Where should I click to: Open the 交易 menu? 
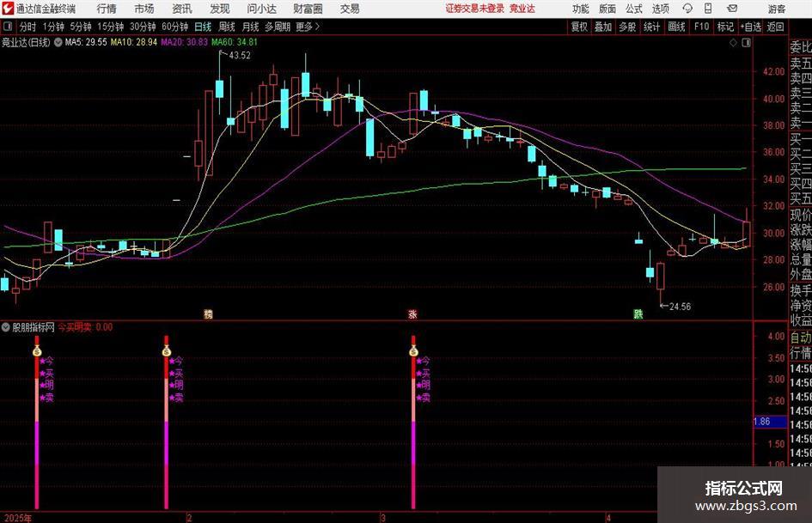pos(350,9)
